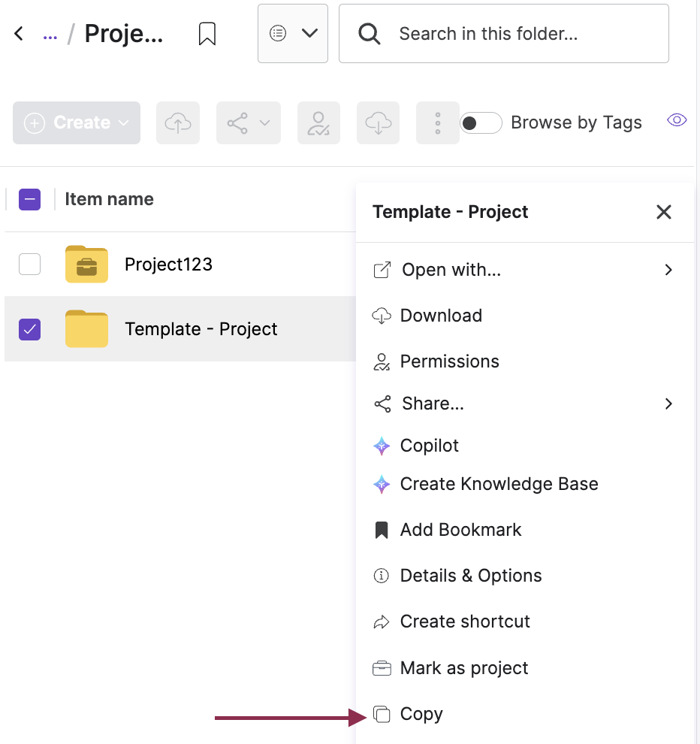Image resolution: width=700 pixels, height=744 pixels.
Task: Close the Template - Project context panel
Action: (x=663, y=212)
